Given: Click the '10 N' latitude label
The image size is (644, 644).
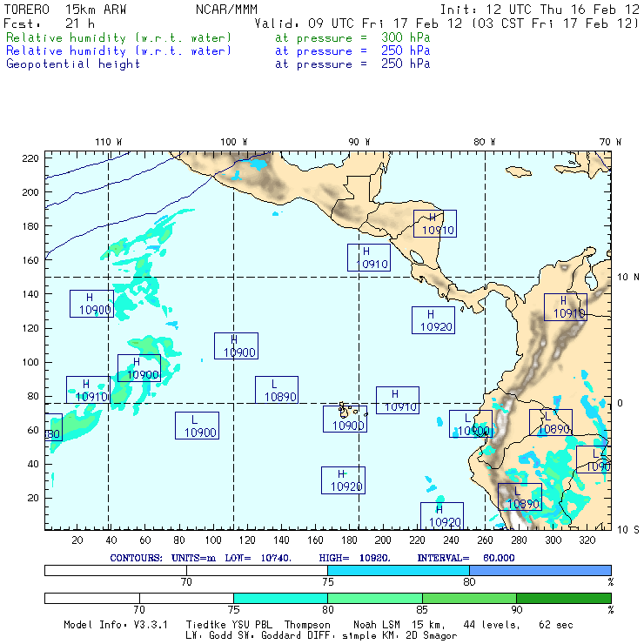Looking at the screenshot, I should pyautogui.click(x=628, y=278).
